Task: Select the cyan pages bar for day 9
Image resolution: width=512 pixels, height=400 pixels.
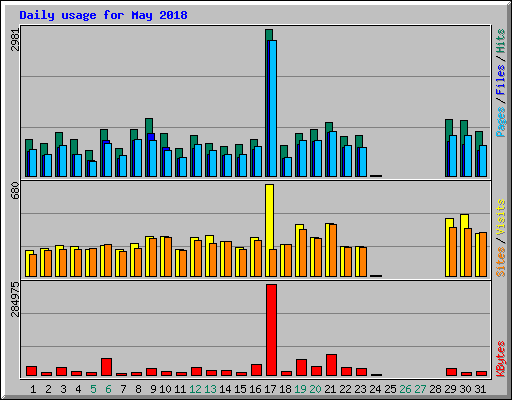Action: pos(153,158)
